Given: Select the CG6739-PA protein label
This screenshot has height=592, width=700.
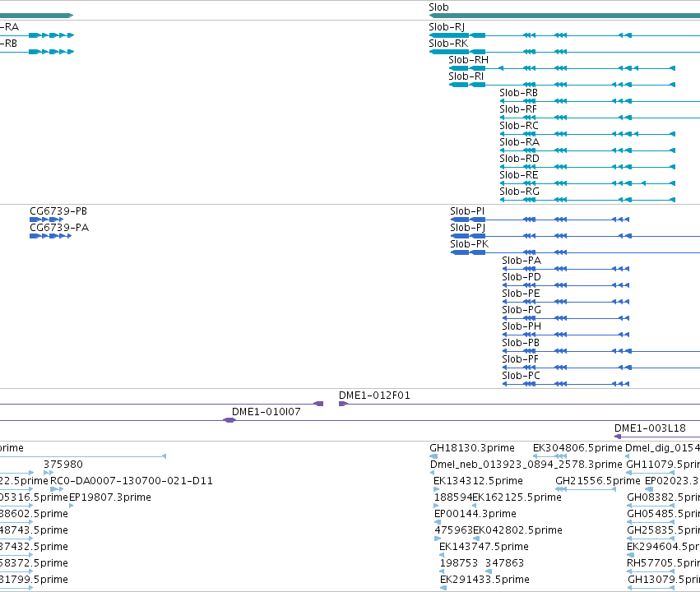Looking at the screenshot, I should click(x=59, y=228).
